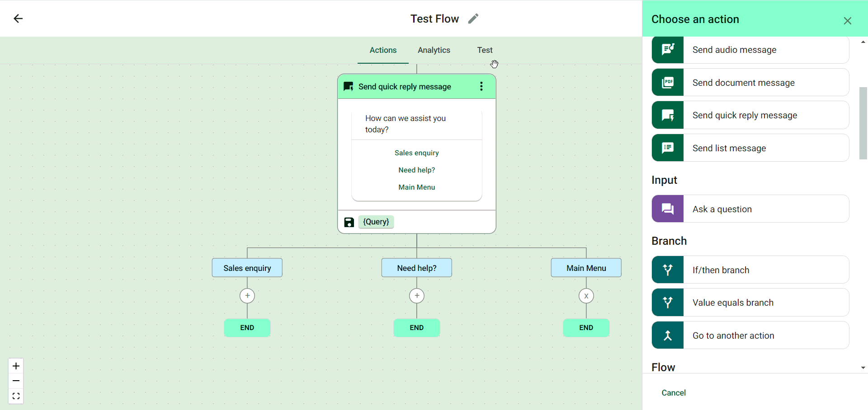Cancel the action selection
The height and width of the screenshot is (410, 868).
674,393
